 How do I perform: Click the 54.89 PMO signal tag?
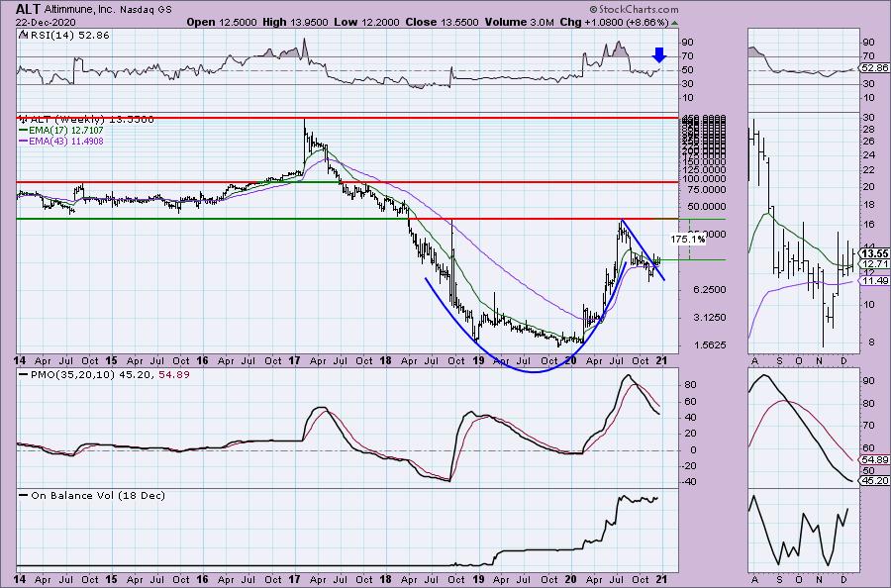click(874, 459)
